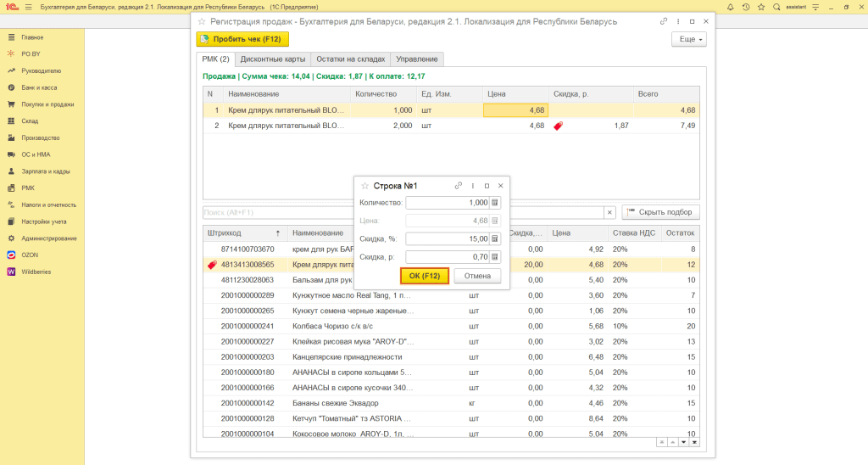
Task: Click the Наименование header in receipt table
Action: tap(287, 94)
